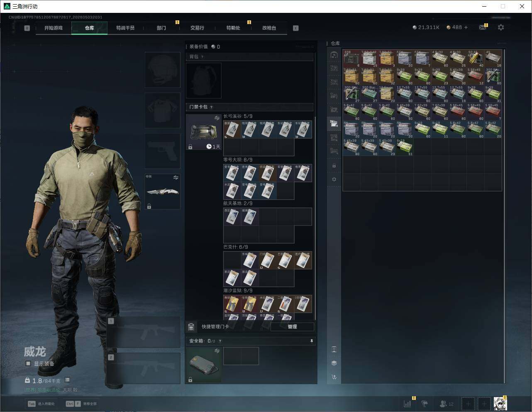Screen dimensions: 532x412
Task: Go to the 特战干员 tab
Action: 125,28
